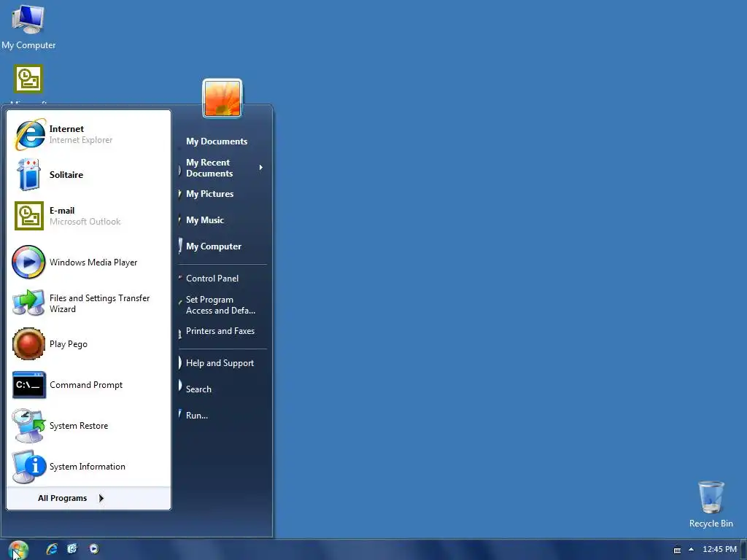Viewport: 747px width, 560px height.
Task: Click 'My Computer' desktop label
Action: (x=28, y=45)
